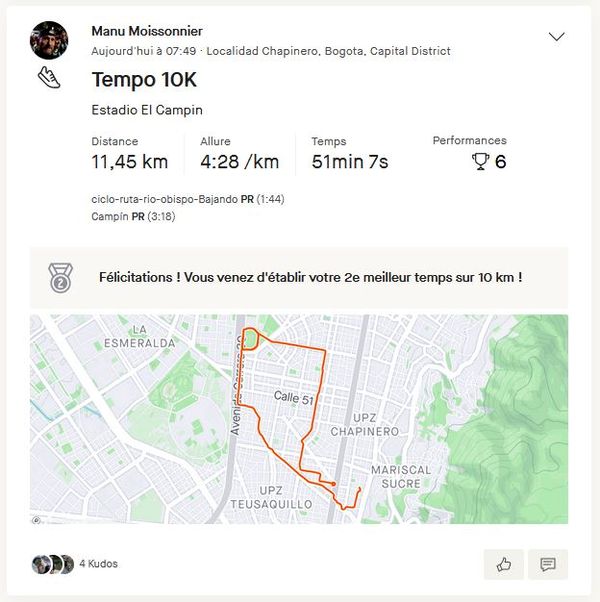Screen dimensions: 600x602
Task: Click the Félicitations best 10 km message
Action: coord(310,277)
